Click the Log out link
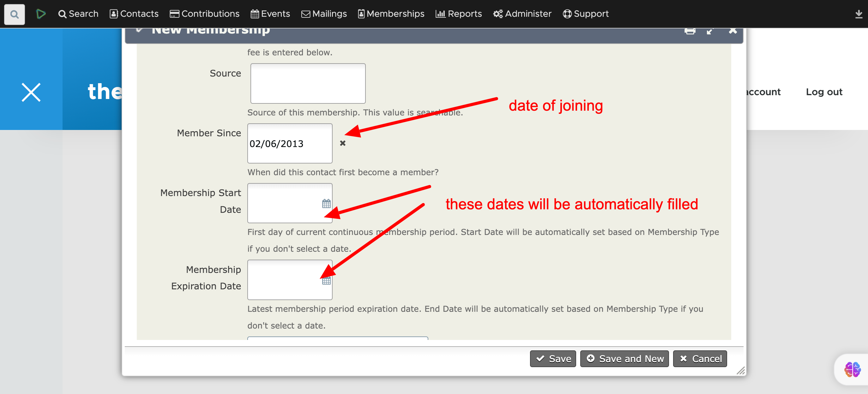 tap(824, 92)
